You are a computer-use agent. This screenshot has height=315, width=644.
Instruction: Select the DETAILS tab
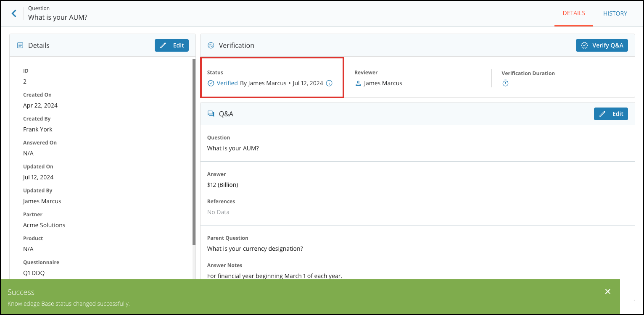click(573, 13)
